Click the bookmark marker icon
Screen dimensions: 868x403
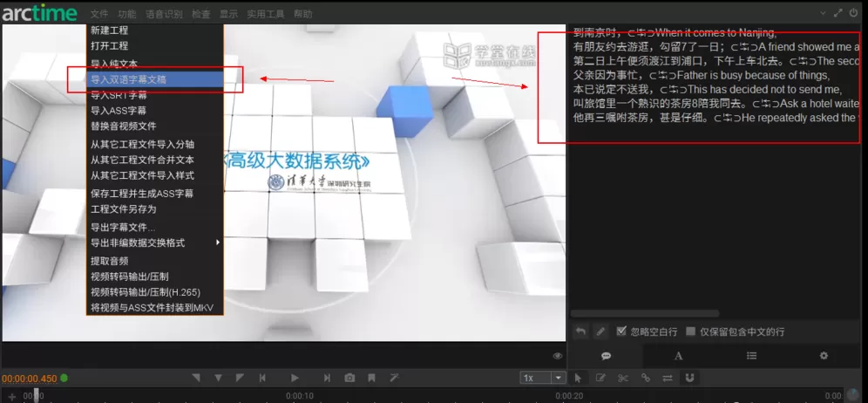point(371,378)
